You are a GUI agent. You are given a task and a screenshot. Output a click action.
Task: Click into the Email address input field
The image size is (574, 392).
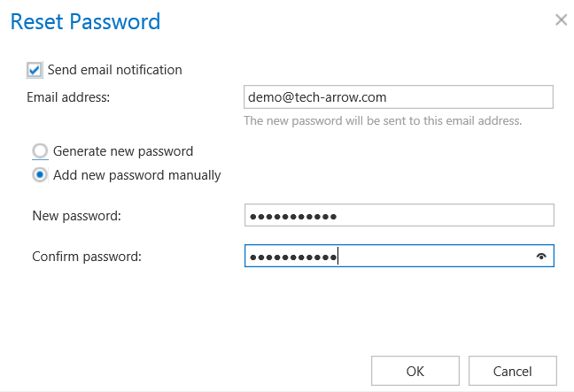[399, 96]
